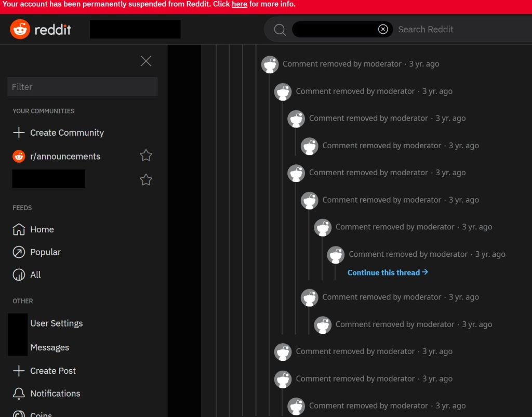Click the avatar of the first, least-indented removed comment
The image size is (532, 417).
click(270, 64)
